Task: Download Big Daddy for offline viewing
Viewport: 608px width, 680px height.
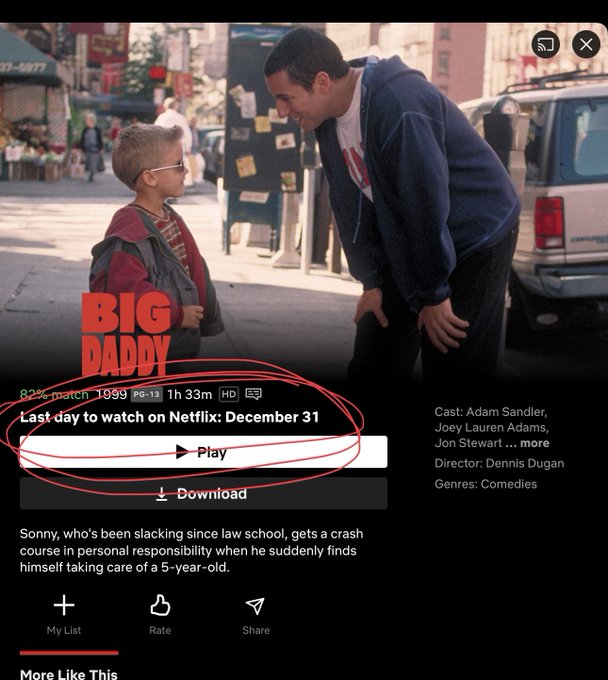Action: (203, 494)
